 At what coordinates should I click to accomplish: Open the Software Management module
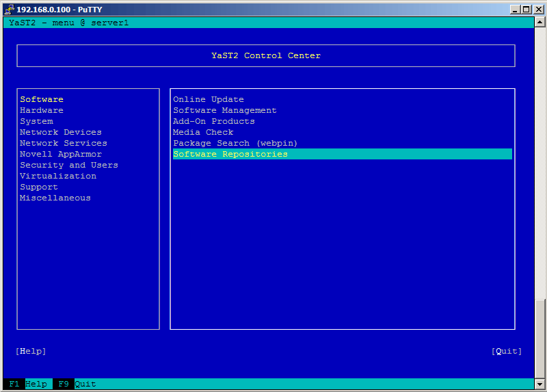[x=225, y=110]
